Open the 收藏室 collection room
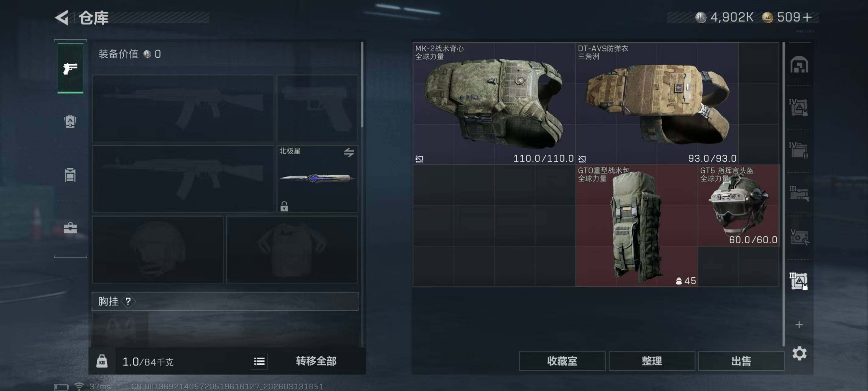This screenshot has width=868, height=391. coord(562,361)
